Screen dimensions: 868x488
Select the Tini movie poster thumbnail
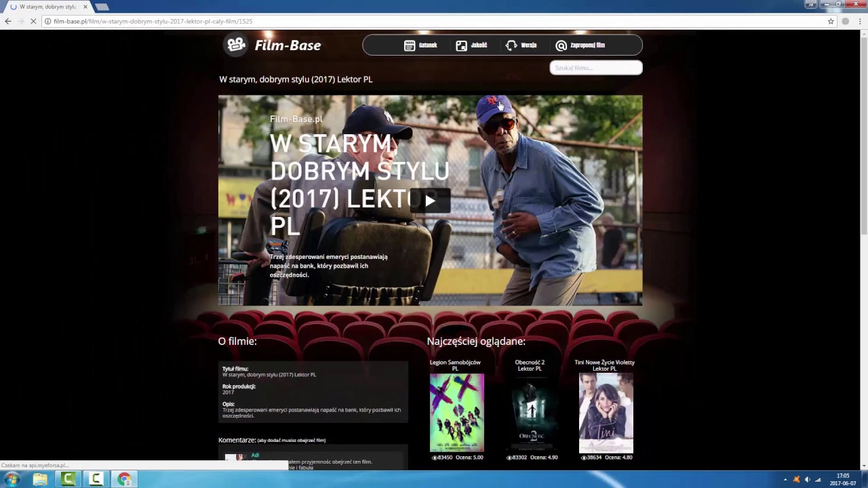606,413
